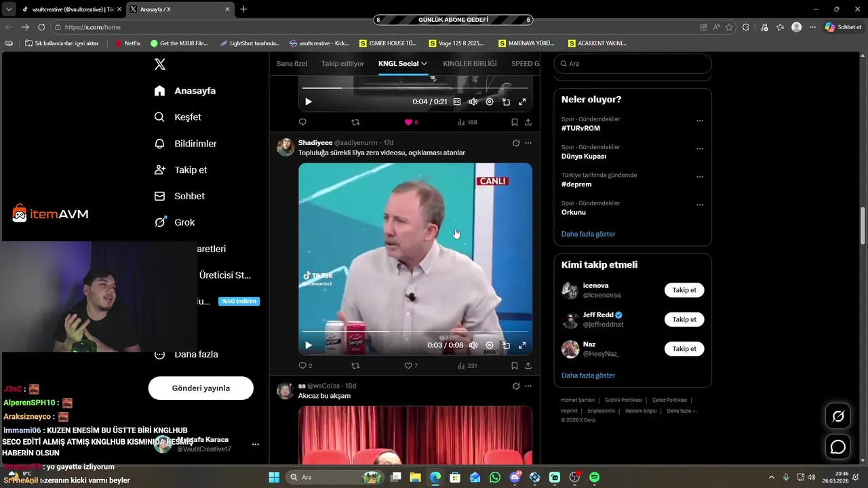Open Discord from the taskbar
This screenshot has height=488, width=868.
pyautogui.click(x=515, y=477)
